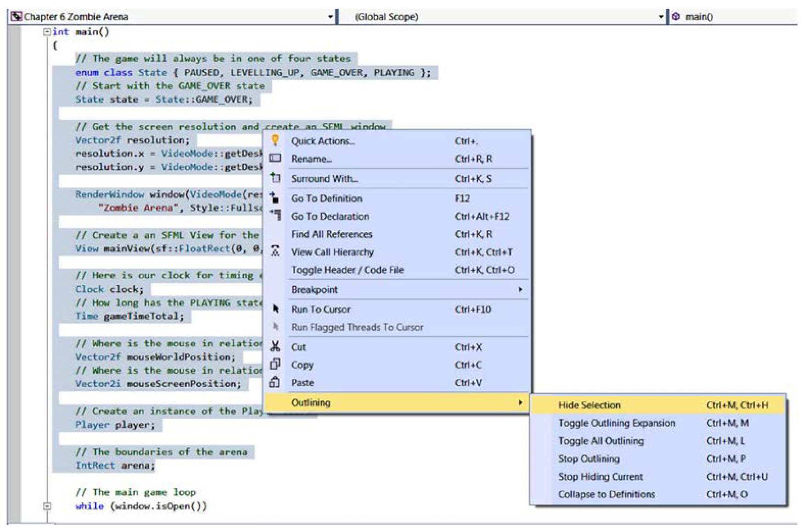Select Hide Selection in Outlining submenu

pyautogui.click(x=658, y=405)
